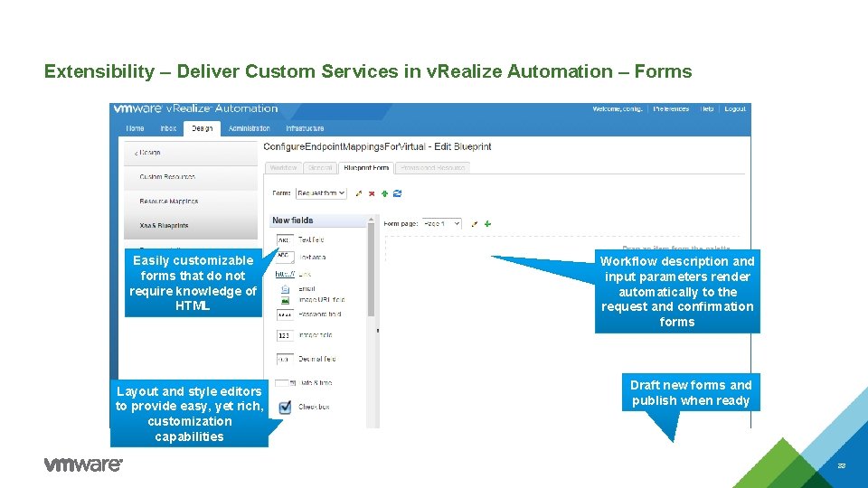Image resolution: width=868 pixels, height=488 pixels.
Task: Select the Email field icon
Action: click(x=285, y=289)
